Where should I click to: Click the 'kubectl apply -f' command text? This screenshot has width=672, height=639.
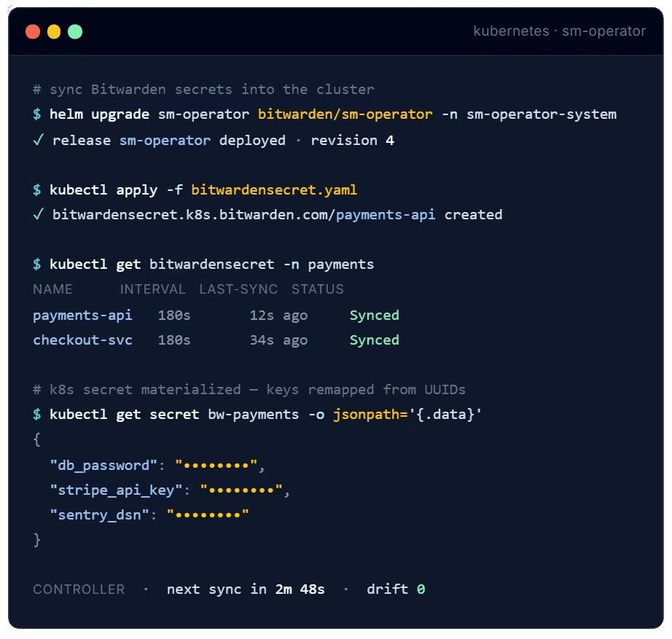click(x=116, y=190)
